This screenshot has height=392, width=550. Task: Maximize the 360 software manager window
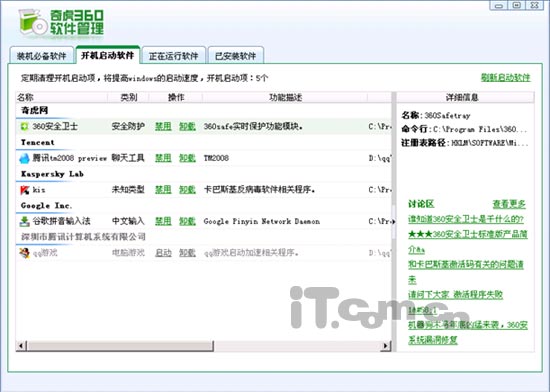517,5
